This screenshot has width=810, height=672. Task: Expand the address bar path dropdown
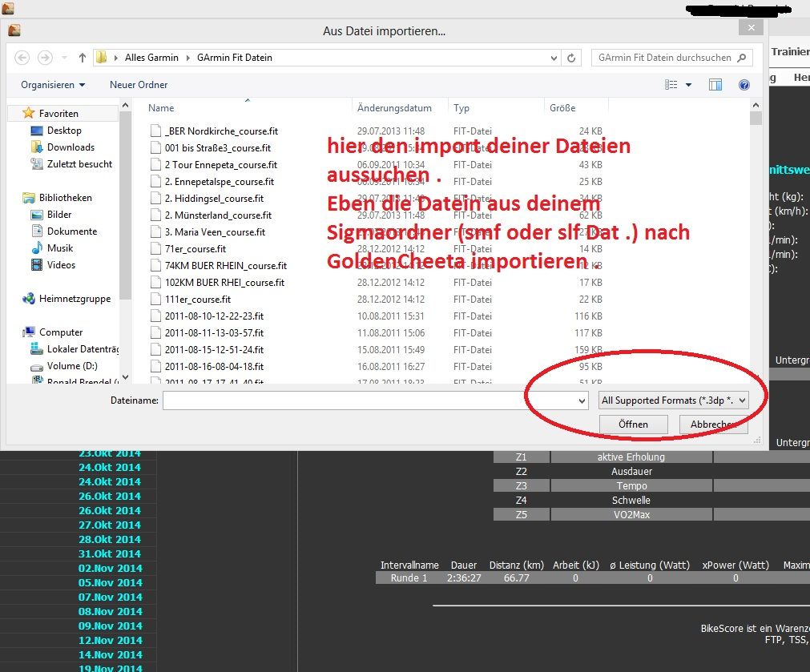point(554,58)
